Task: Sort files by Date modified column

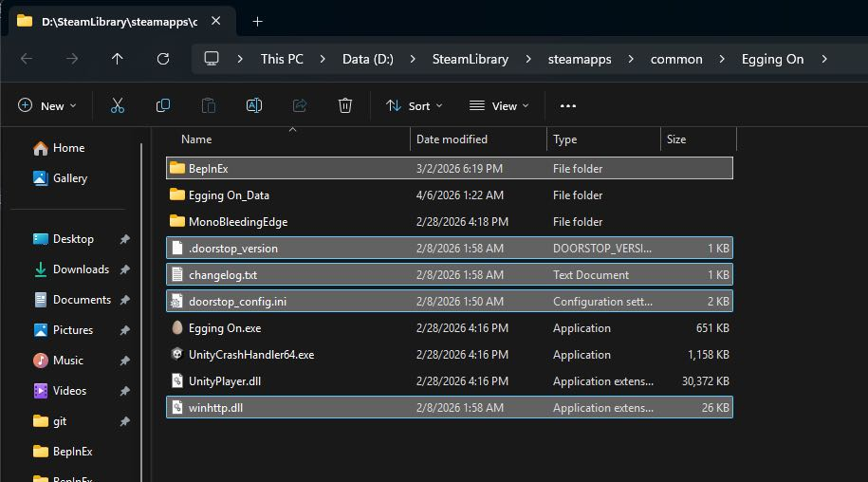Action: tap(452, 139)
